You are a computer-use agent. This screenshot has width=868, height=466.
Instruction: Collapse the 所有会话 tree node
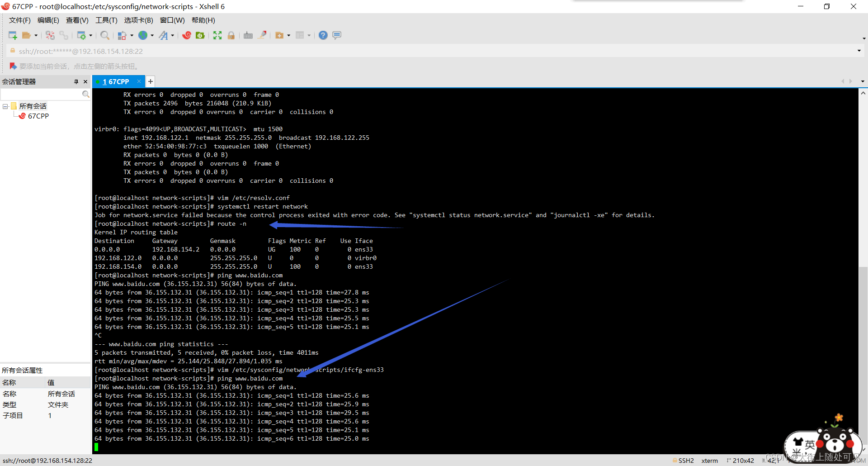point(5,106)
